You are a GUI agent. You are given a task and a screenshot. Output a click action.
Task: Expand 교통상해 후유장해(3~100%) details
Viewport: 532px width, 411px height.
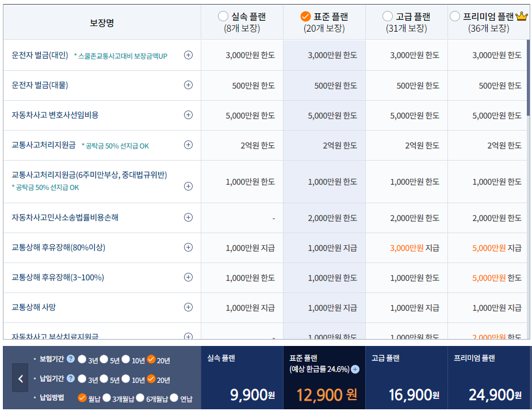pos(188,277)
